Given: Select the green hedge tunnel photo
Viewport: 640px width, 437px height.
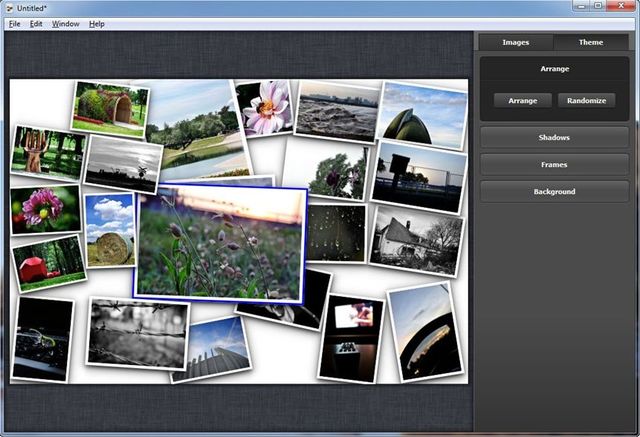Looking at the screenshot, I should (x=110, y=109).
